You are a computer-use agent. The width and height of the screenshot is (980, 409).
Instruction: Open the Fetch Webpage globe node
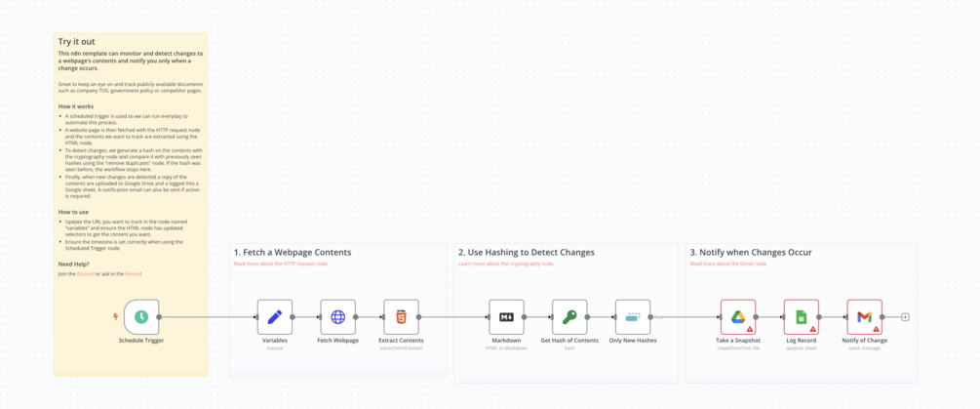[338, 317]
